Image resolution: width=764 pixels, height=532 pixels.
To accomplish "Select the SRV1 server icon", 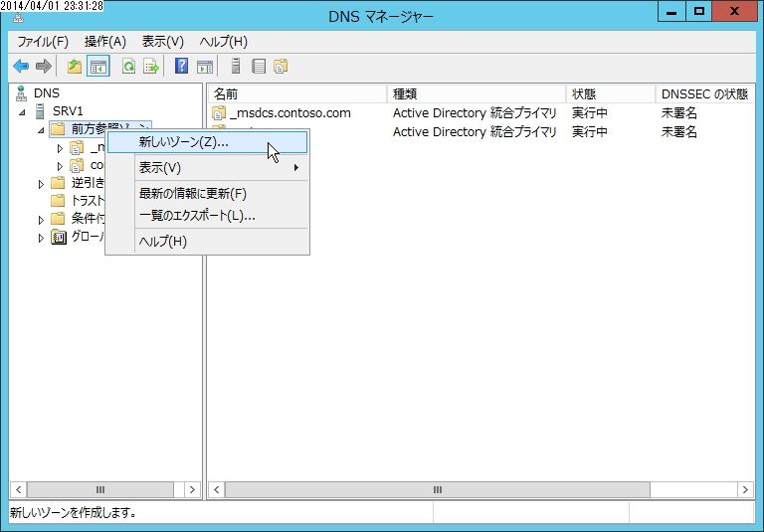I will click(41, 111).
